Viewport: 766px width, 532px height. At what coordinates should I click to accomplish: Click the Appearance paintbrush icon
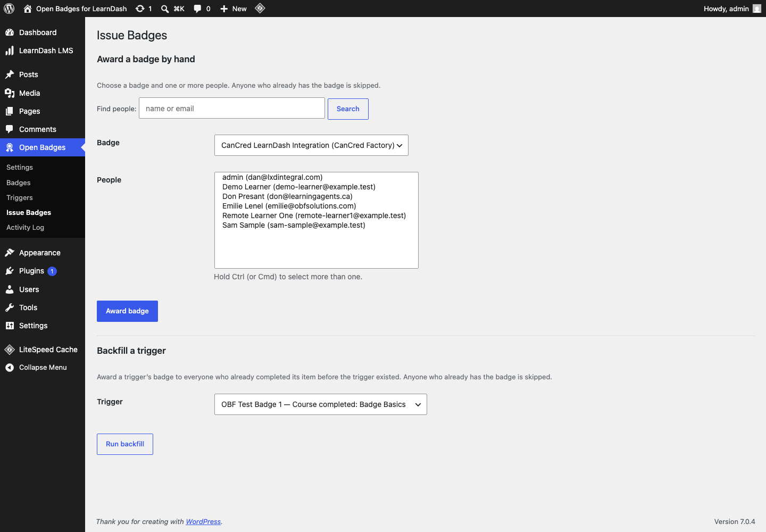point(10,253)
